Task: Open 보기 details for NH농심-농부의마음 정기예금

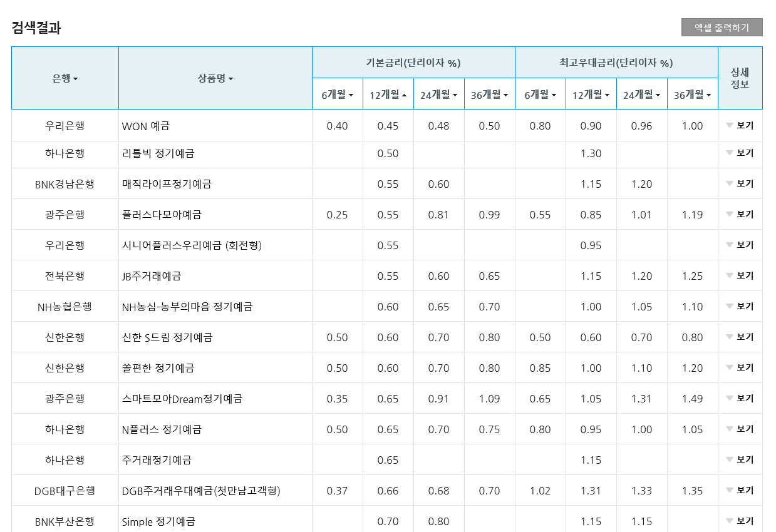Action: coord(740,306)
